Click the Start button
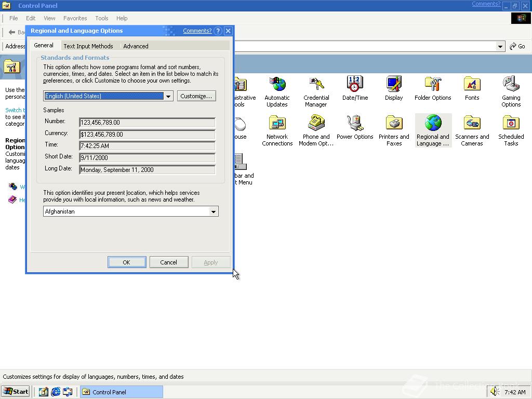 click(16, 392)
